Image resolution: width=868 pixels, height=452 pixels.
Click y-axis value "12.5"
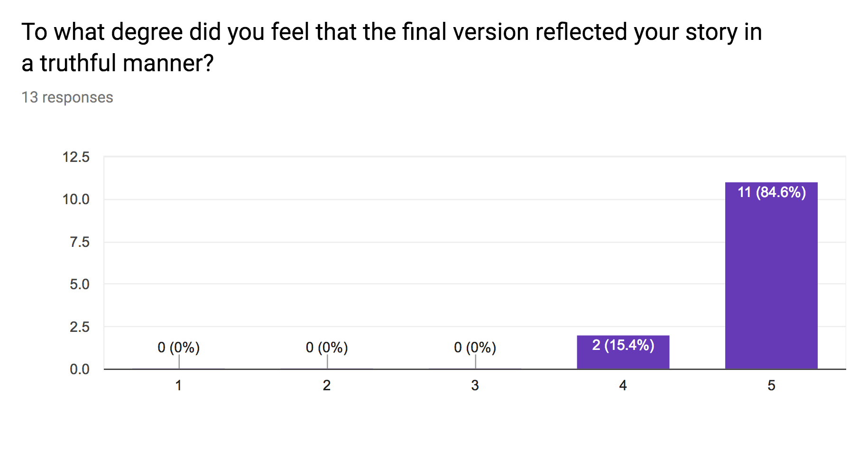pyautogui.click(x=76, y=157)
